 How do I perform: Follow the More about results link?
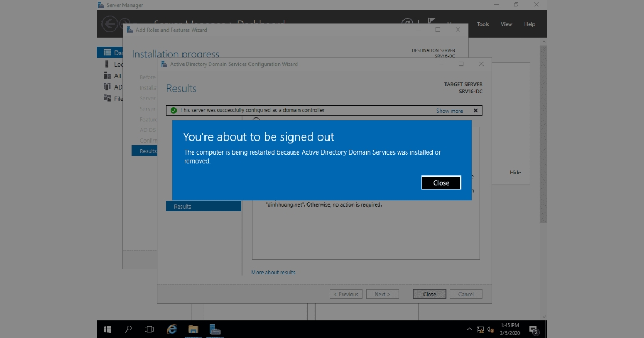(x=273, y=272)
